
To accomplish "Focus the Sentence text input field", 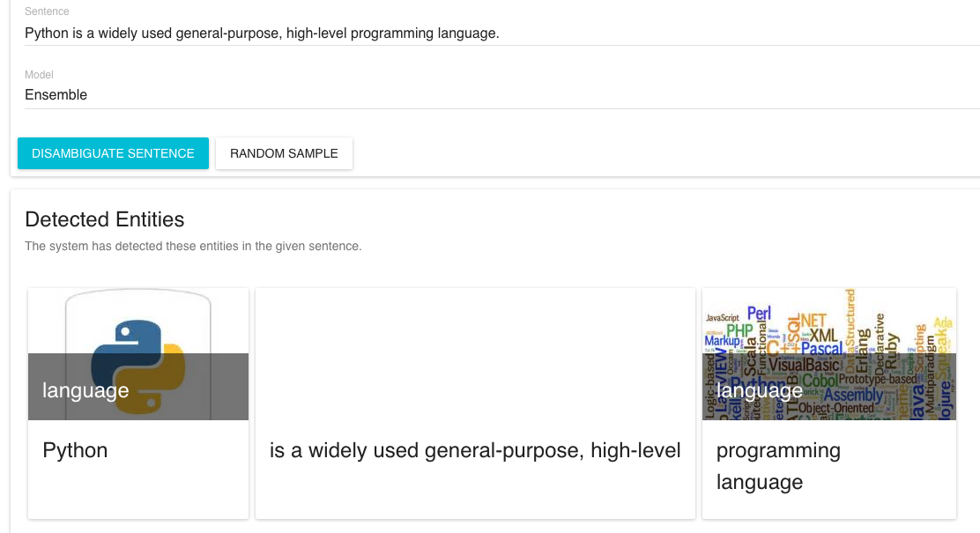I will click(501, 33).
